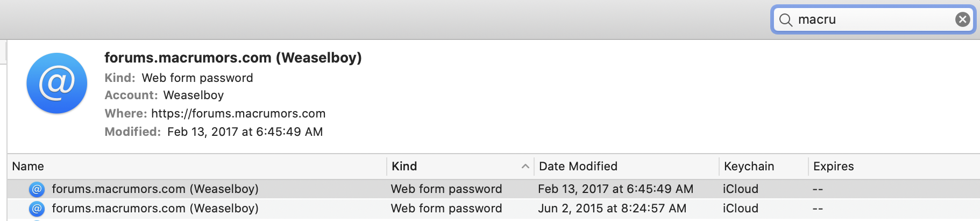
Task: Click the magnifying glass search icon
Action: [786, 20]
